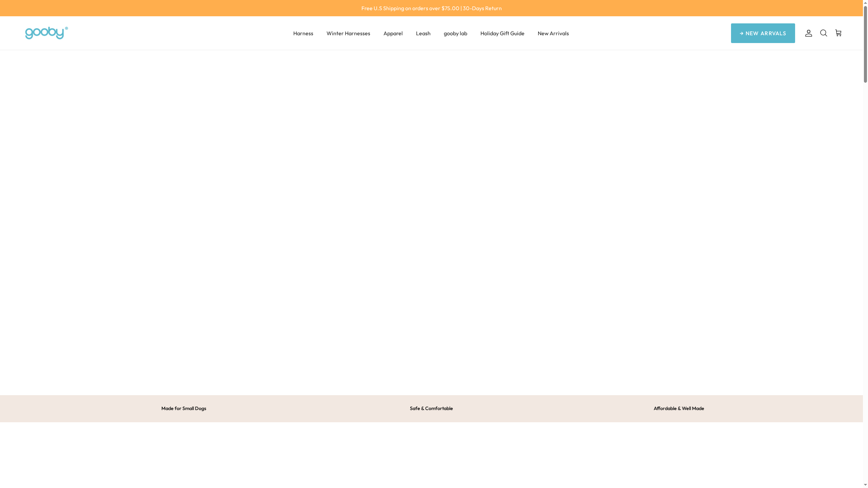Click the gooby logo to go home
Image resolution: width=868 pixels, height=488 pixels.
(x=46, y=33)
